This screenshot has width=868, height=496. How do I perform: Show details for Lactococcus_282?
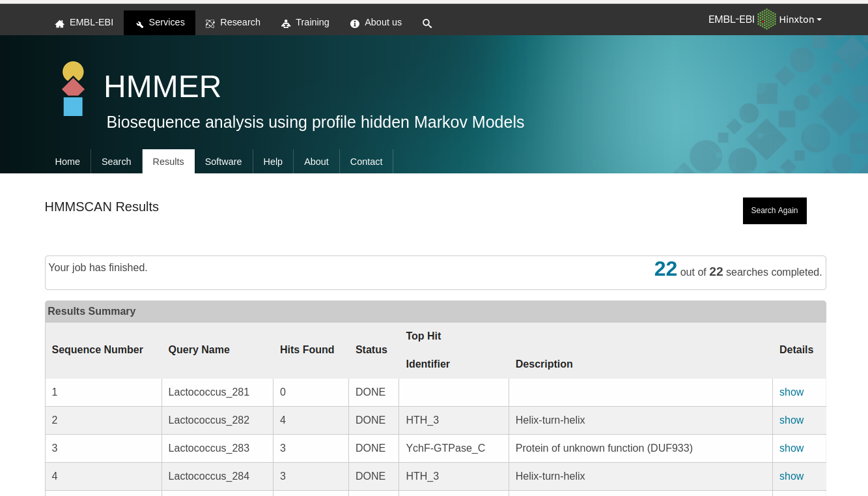[x=791, y=420]
